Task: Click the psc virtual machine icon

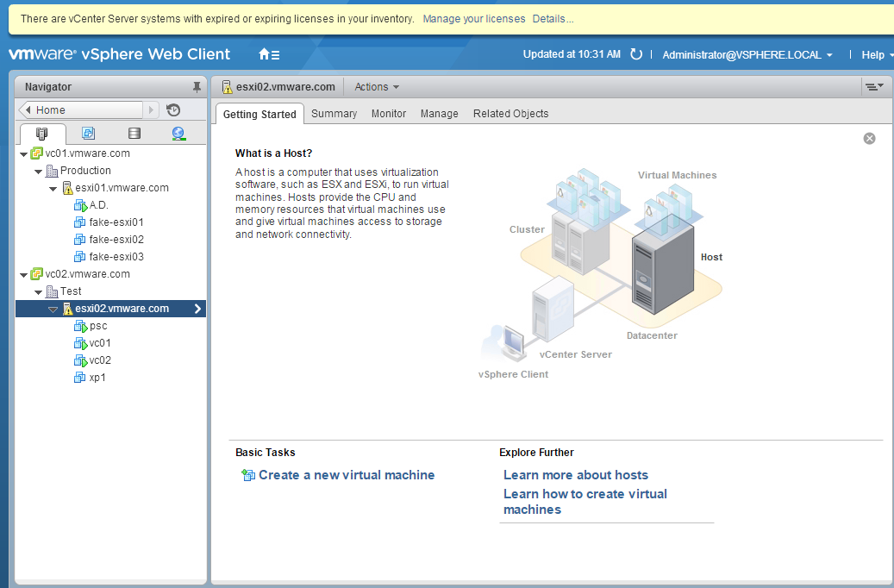Action: coord(80,326)
